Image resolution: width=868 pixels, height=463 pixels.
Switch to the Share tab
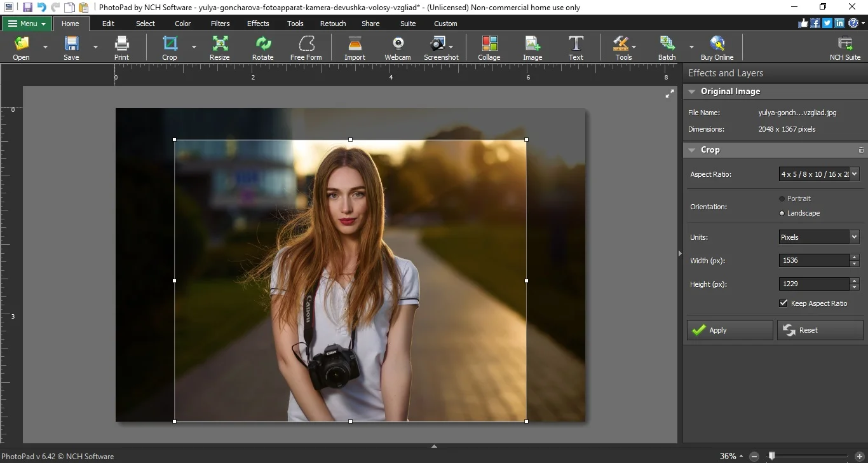point(370,24)
